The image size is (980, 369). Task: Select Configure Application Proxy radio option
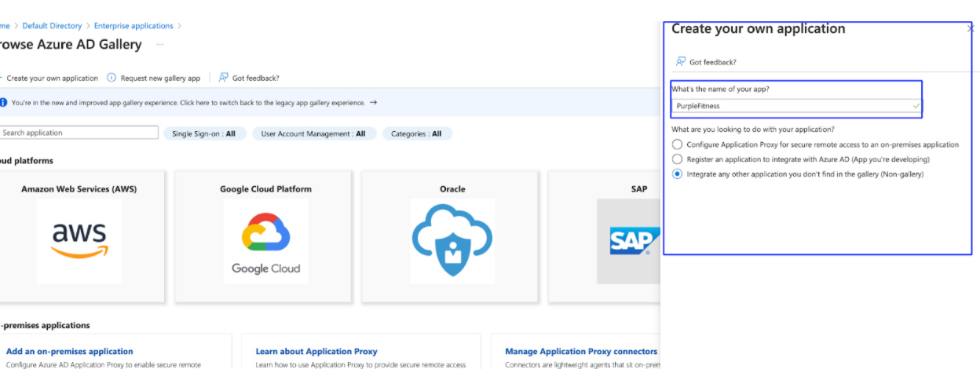coord(678,144)
